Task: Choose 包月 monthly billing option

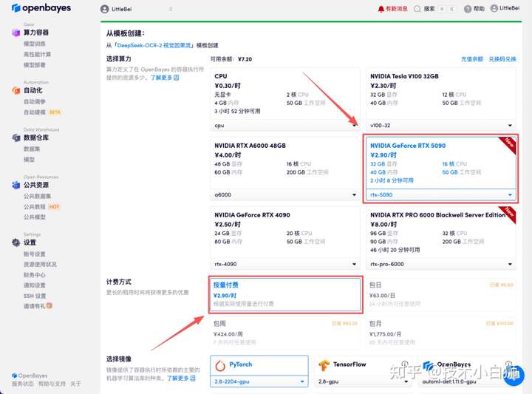Action: coord(440,333)
